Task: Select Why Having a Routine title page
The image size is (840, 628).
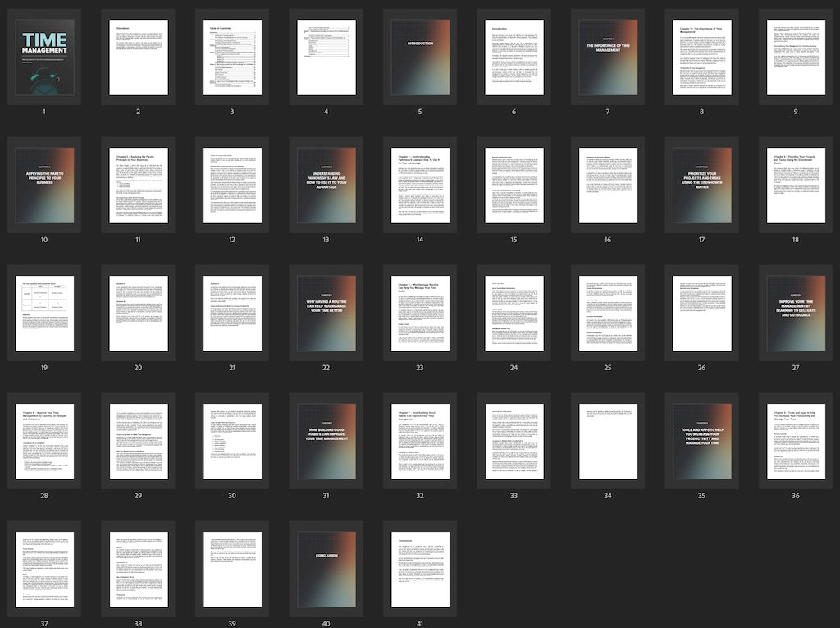Action: (x=326, y=314)
